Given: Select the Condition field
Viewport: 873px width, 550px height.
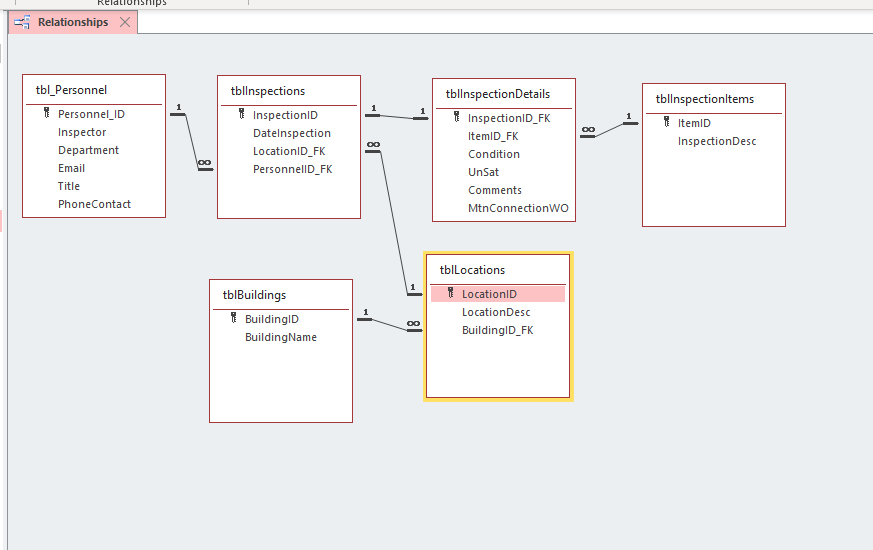Looking at the screenshot, I should pos(494,154).
